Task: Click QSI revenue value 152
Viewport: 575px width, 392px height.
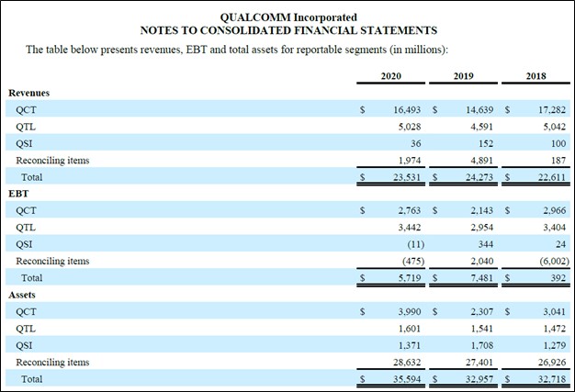Action: point(486,143)
